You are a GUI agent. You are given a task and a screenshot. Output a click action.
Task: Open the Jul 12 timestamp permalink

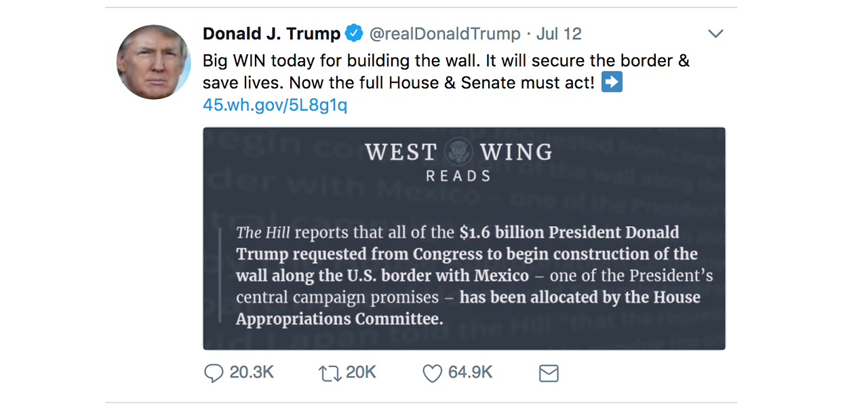click(559, 34)
